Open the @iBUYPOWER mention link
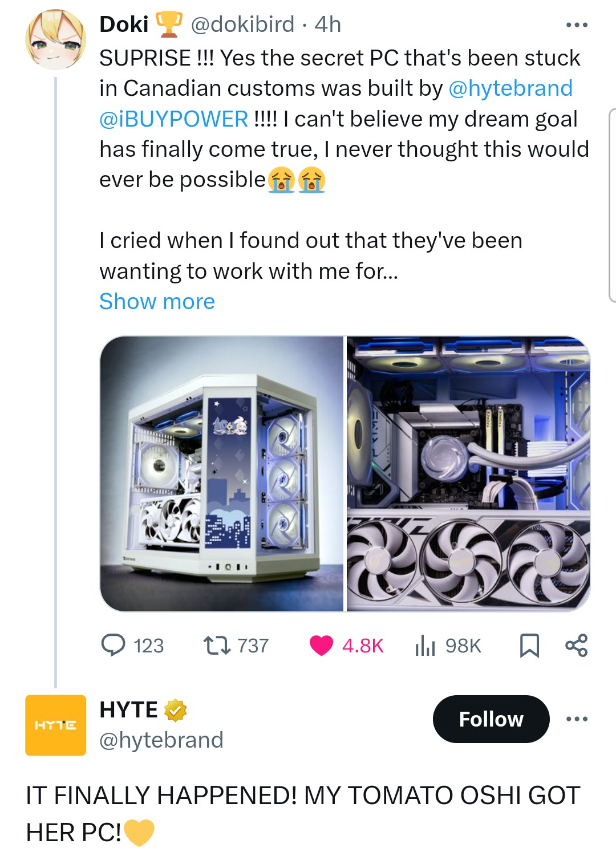The height and width of the screenshot is (860, 616). [173, 119]
